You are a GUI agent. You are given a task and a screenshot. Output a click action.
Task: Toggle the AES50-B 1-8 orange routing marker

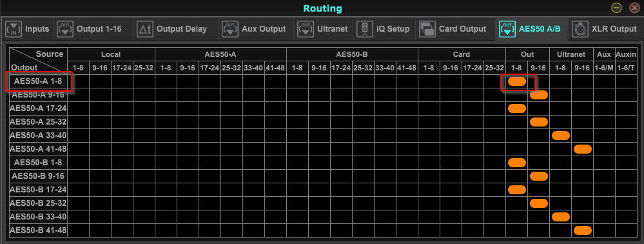tap(516, 163)
